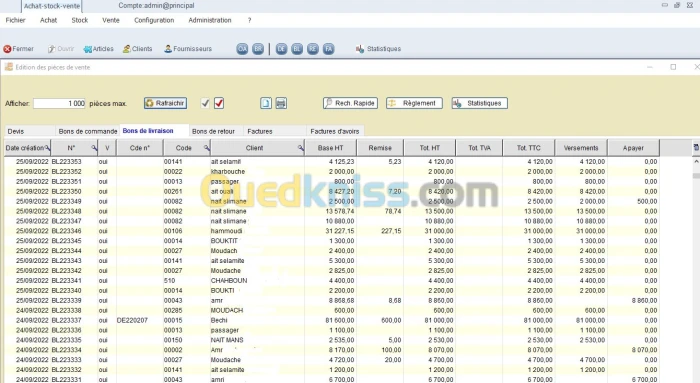This screenshot has width=700, height=383.
Task: Open Statistiques from the top toolbar
Action: tap(379, 49)
